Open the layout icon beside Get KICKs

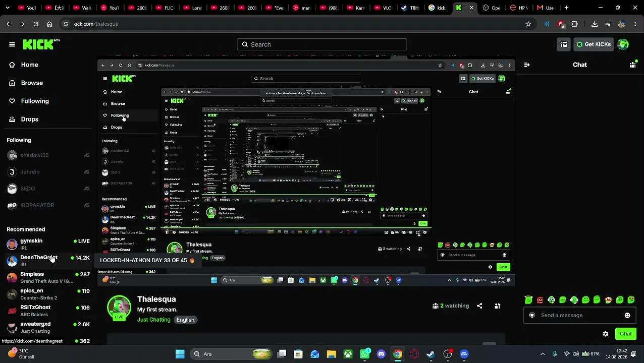[x=564, y=44]
